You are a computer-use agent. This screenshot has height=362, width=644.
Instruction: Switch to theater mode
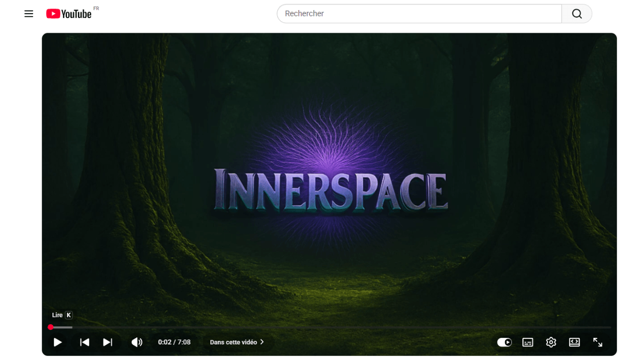pyautogui.click(x=574, y=342)
